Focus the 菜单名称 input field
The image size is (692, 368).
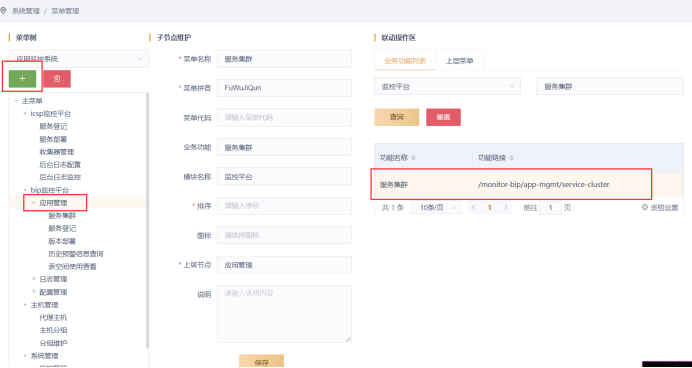(284, 59)
